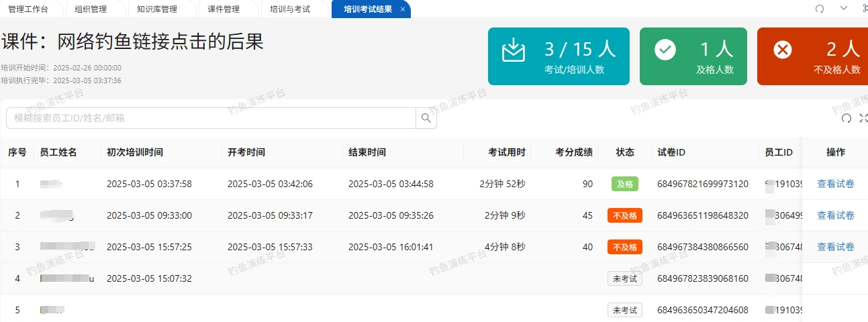The height and width of the screenshot is (322, 868).
Task: Open 查看试卷 for the row scoring 45
Action: 835,215
